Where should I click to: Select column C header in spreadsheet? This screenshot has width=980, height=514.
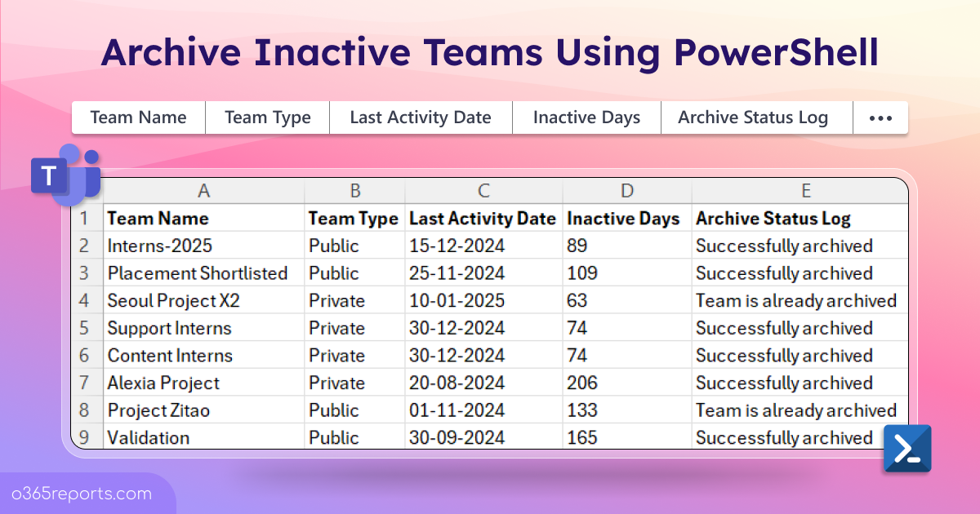(x=484, y=191)
